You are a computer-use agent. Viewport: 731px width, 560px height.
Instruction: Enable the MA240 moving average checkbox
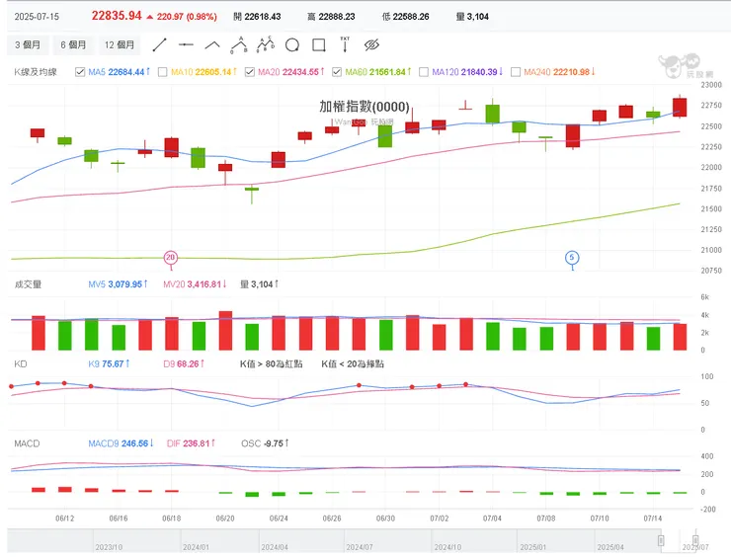coord(516,72)
